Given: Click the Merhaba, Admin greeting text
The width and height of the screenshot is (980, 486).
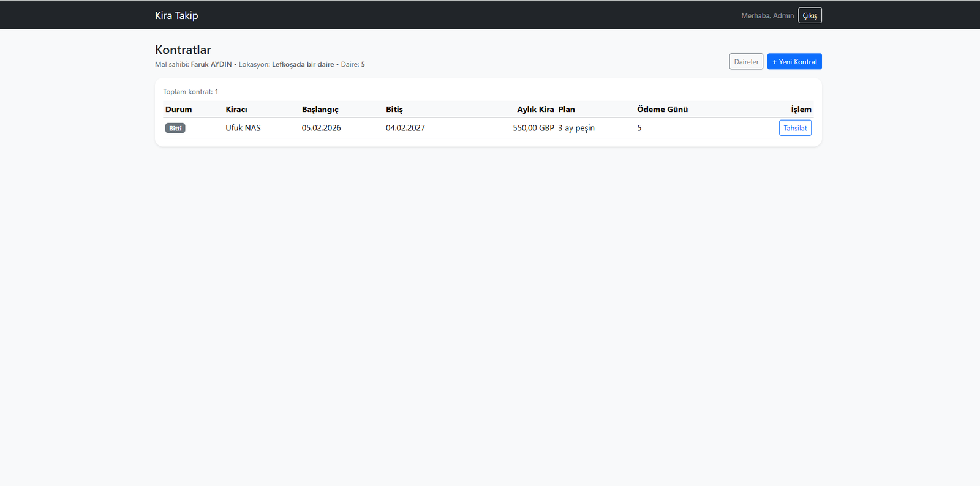Looking at the screenshot, I should coord(767,15).
